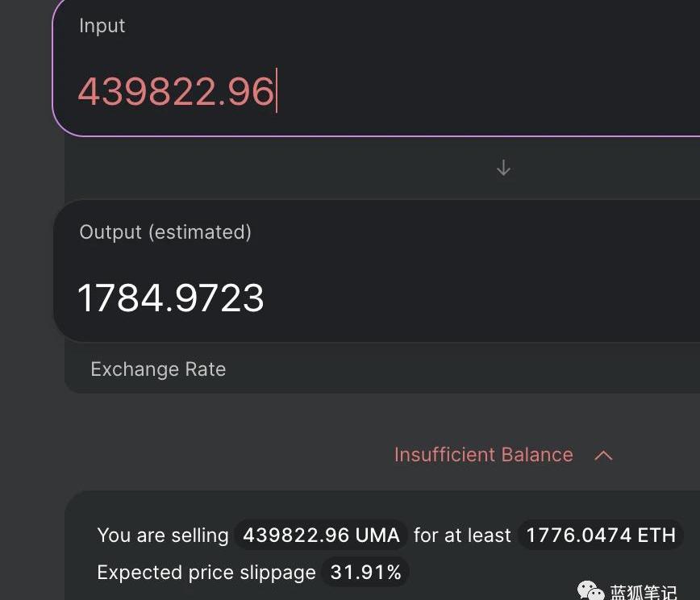Select the 439822.96 UMA pill
Image resolution: width=700 pixels, height=600 pixels.
click(x=321, y=535)
